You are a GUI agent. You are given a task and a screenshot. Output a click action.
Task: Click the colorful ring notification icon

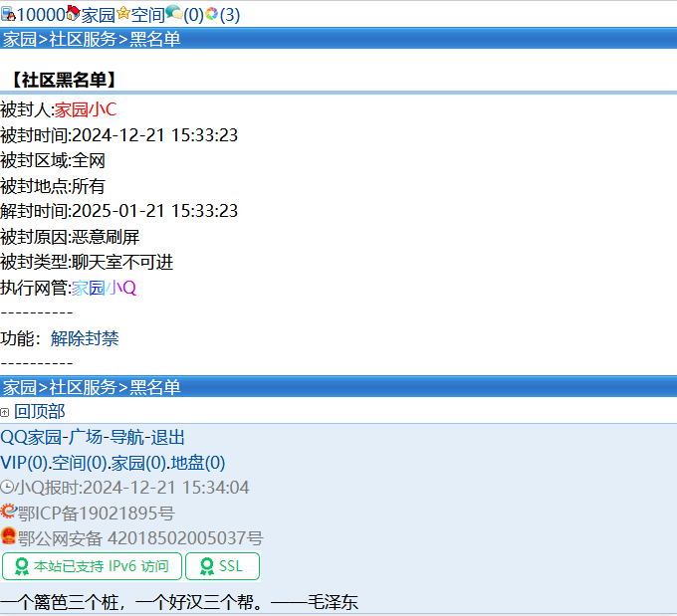(x=211, y=14)
